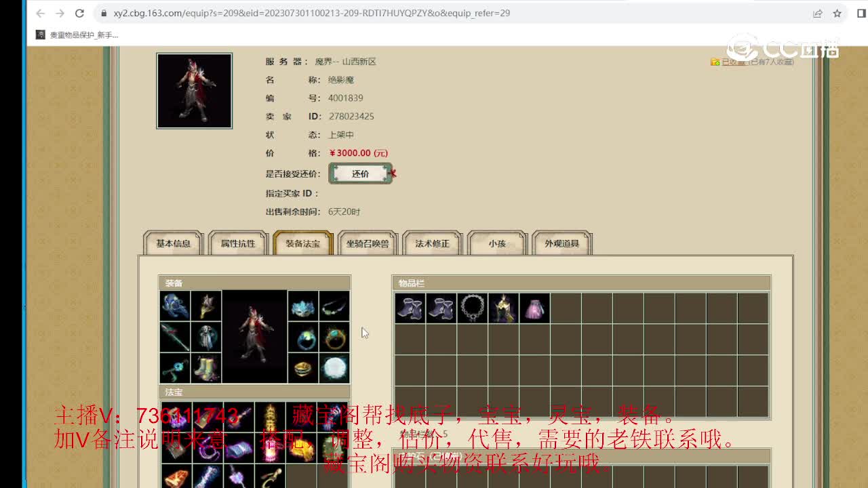
Task: Click the white pearl orb equipment item
Action: click(x=334, y=368)
